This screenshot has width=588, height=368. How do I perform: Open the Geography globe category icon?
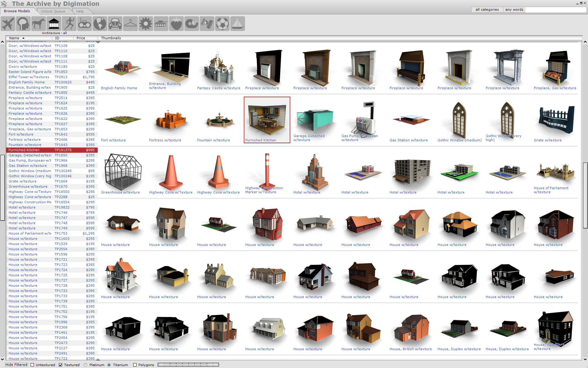pyautogui.click(x=100, y=24)
